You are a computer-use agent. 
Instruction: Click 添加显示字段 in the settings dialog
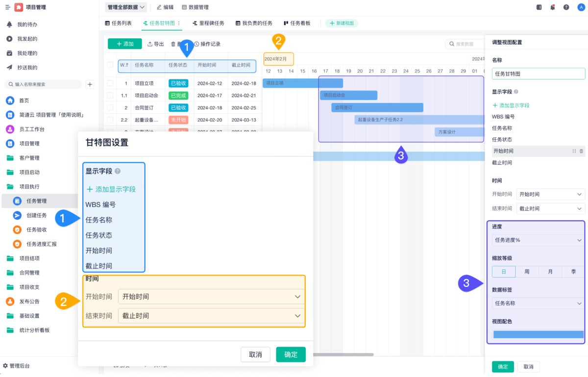tap(113, 189)
